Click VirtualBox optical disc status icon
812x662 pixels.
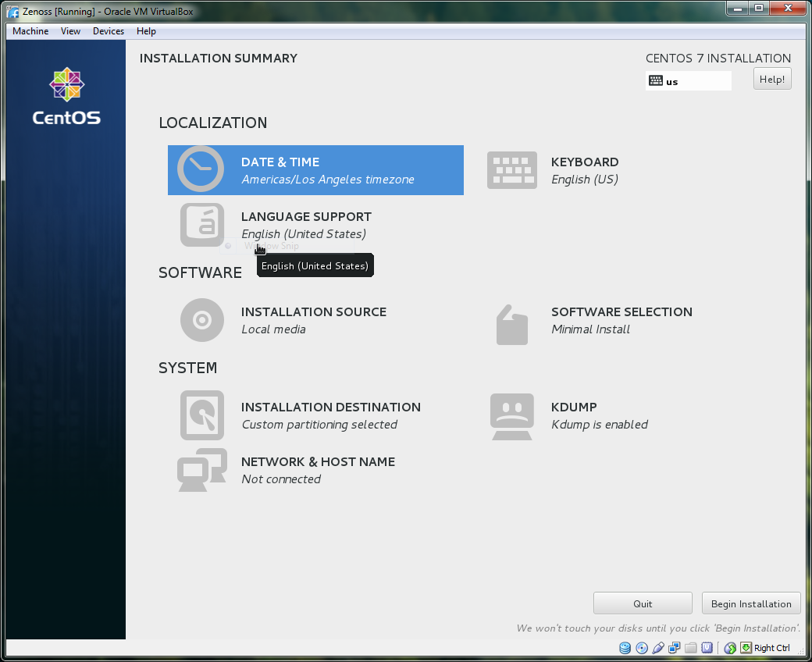(x=642, y=648)
